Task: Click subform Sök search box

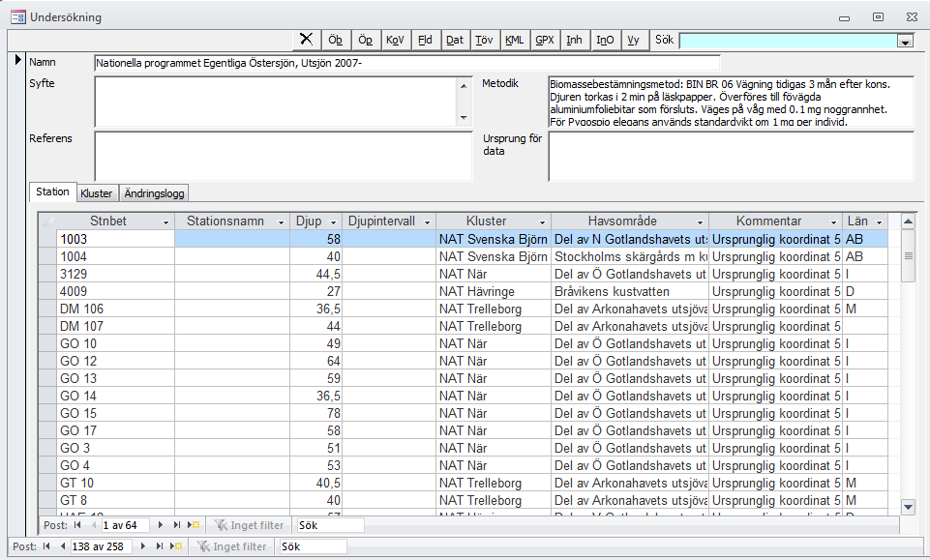Action: pyautogui.click(x=330, y=525)
